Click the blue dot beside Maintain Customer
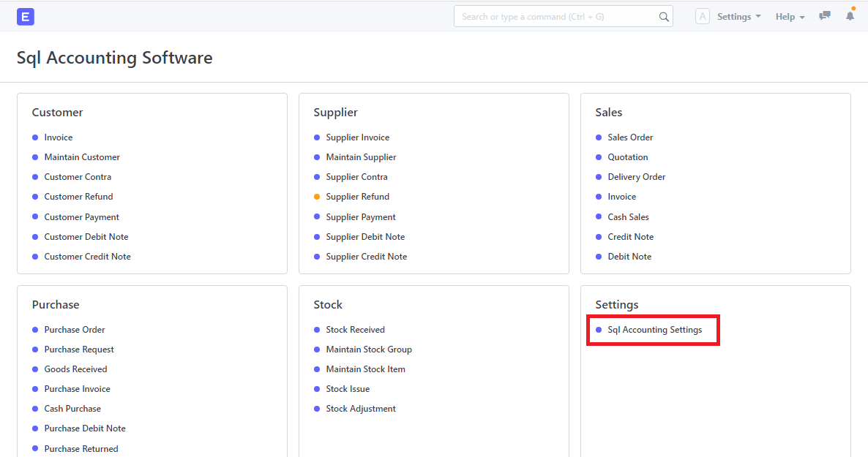868x457 pixels. 35,157
